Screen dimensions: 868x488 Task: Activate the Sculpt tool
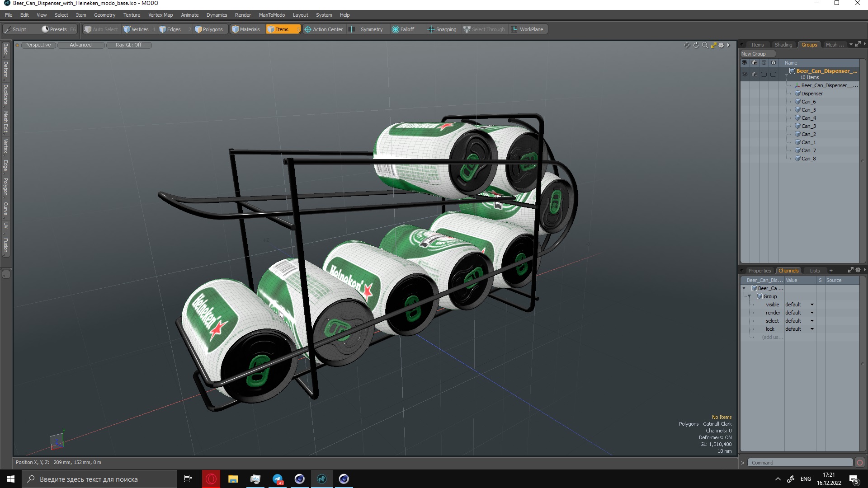[x=20, y=29]
